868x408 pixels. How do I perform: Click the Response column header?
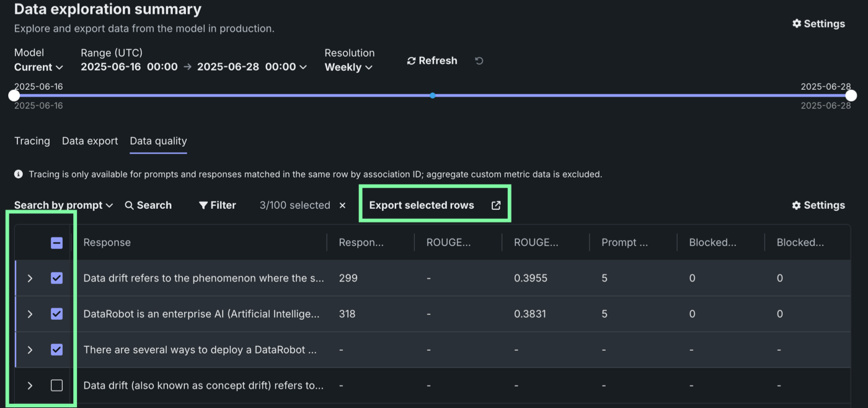coord(107,242)
